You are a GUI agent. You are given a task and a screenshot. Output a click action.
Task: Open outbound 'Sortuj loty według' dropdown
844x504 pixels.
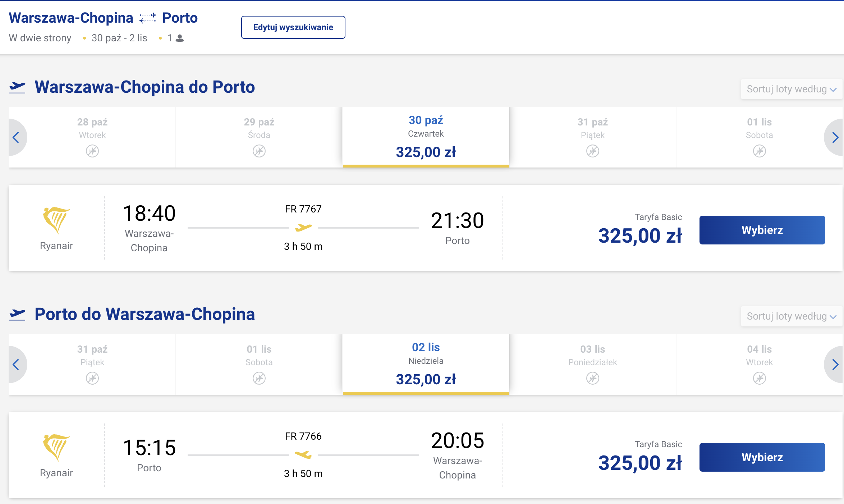[x=792, y=89]
